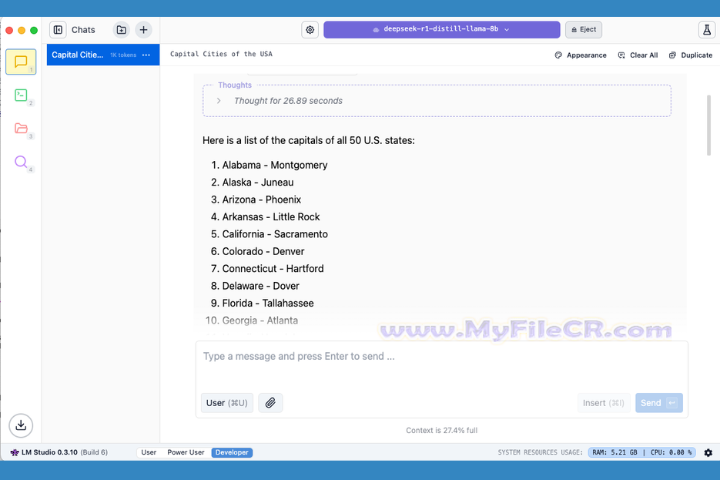Image resolution: width=720 pixels, height=480 pixels.
Task: Eject the loaded model
Action: point(584,29)
